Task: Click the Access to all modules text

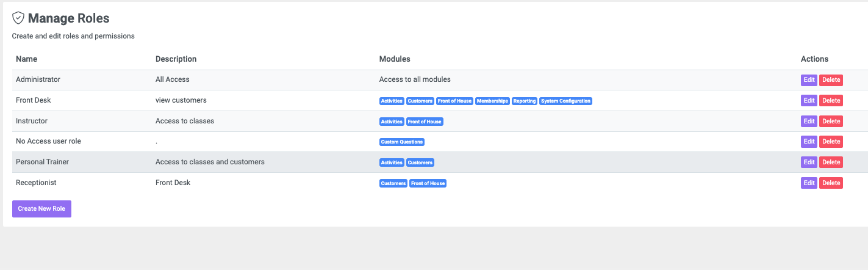Action: [x=415, y=79]
